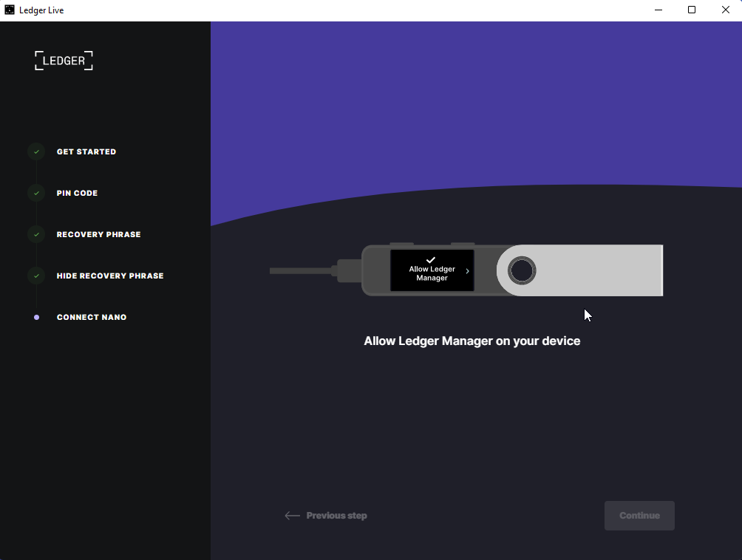Click the checkmark on the Nano device screen
Image resolution: width=742 pixels, height=560 pixels.
[431, 259]
